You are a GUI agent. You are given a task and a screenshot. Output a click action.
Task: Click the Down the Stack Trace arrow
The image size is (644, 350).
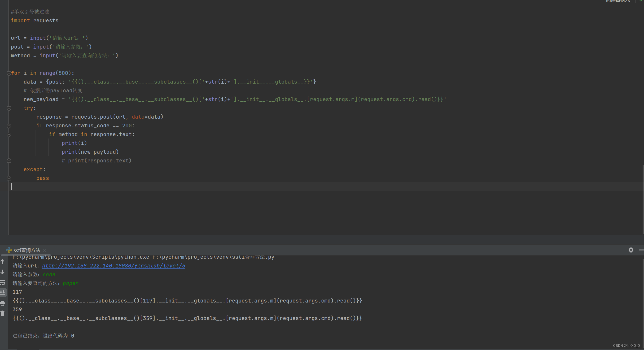tap(3, 272)
